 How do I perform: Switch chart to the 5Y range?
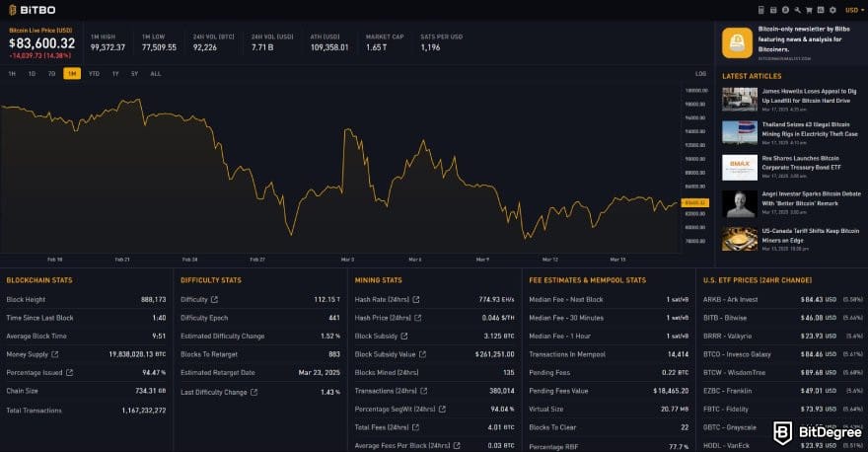(x=134, y=74)
